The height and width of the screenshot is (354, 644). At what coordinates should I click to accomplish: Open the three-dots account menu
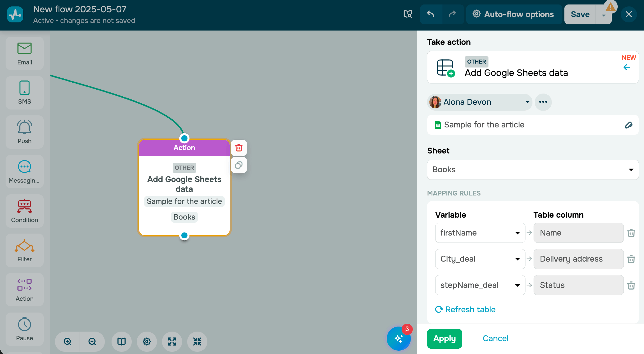[x=543, y=102]
